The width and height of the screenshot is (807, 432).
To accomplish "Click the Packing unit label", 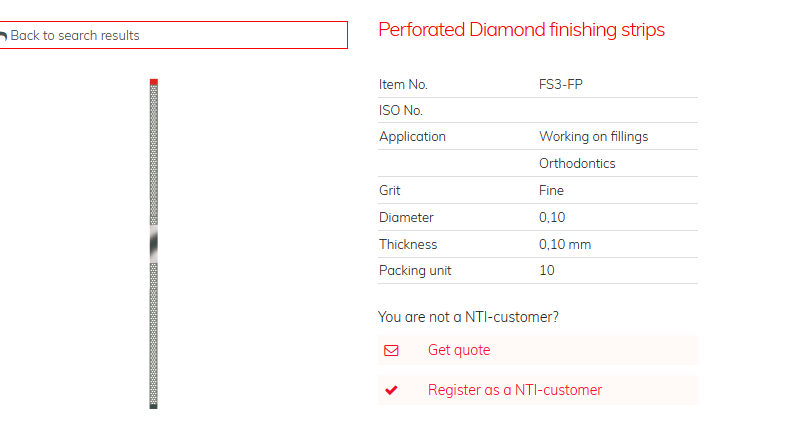I will tap(413, 270).
